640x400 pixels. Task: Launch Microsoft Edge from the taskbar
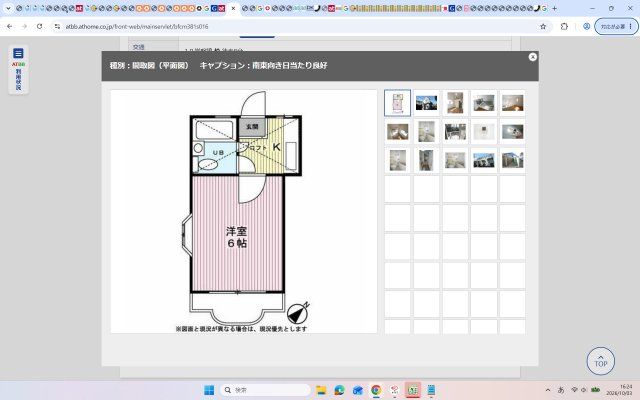[x=339, y=390]
